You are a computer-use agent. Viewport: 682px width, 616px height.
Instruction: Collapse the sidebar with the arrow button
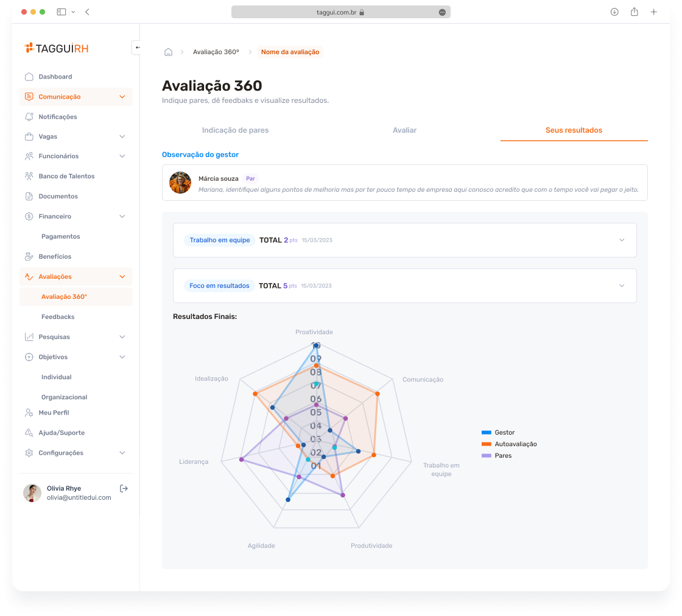coord(136,47)
